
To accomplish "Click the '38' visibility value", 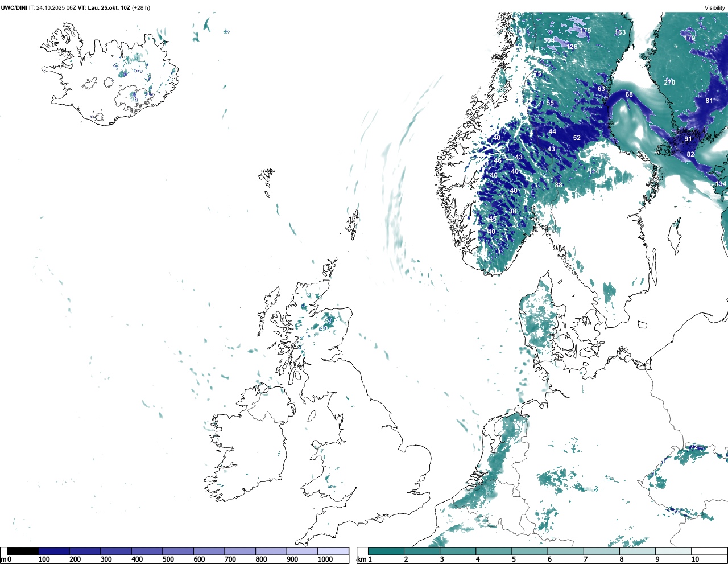I will 512,211.
